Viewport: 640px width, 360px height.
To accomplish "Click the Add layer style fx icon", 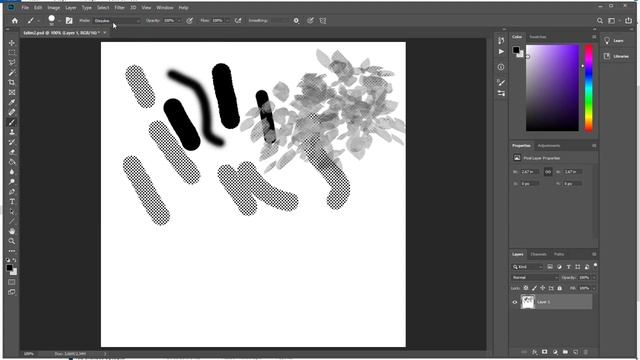I will [x=535, y=352].
